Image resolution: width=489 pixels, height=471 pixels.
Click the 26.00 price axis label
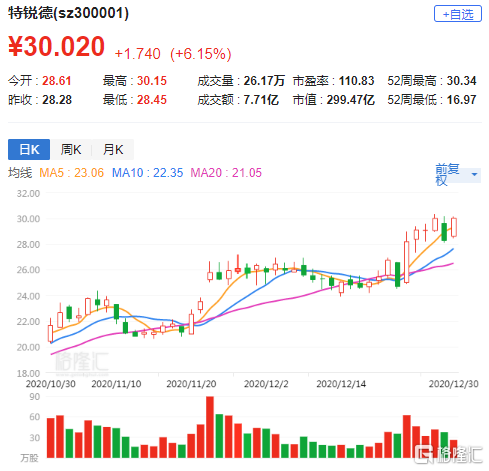point(28,270)
